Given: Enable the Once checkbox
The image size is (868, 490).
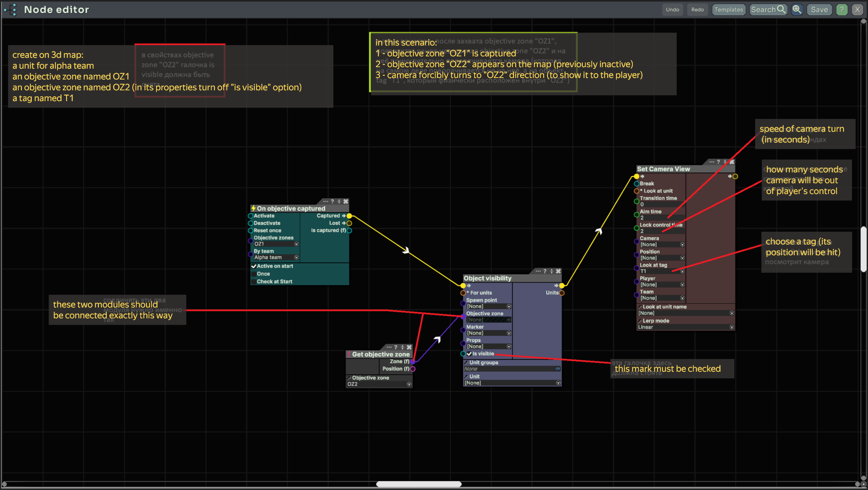Looking at the screenshot, I should (253, 274).
